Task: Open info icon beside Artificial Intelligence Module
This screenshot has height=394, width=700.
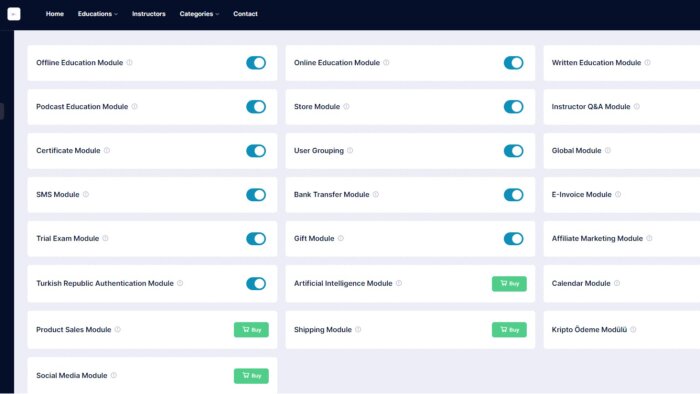Action: 399,283
